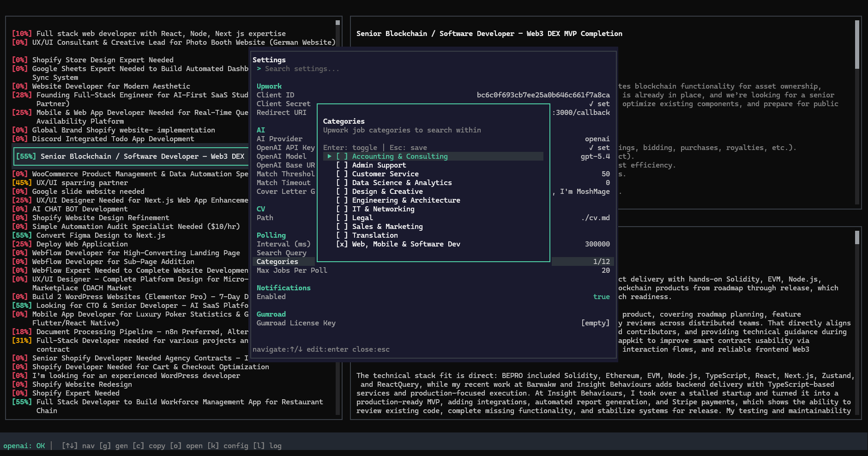Toggle the Notifications Enabled true value
The image size is (868, 456).
[601, 297]
